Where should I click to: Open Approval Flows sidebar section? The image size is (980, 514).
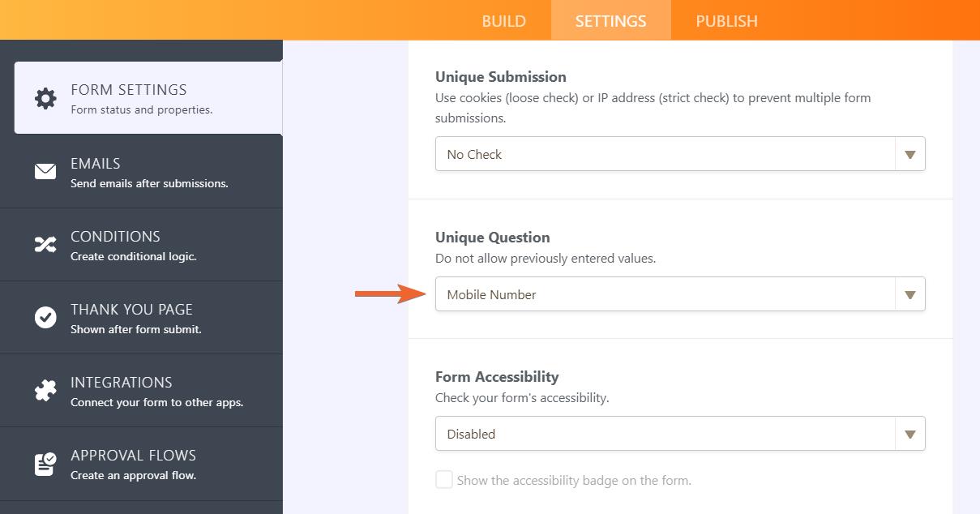[134, 464]
